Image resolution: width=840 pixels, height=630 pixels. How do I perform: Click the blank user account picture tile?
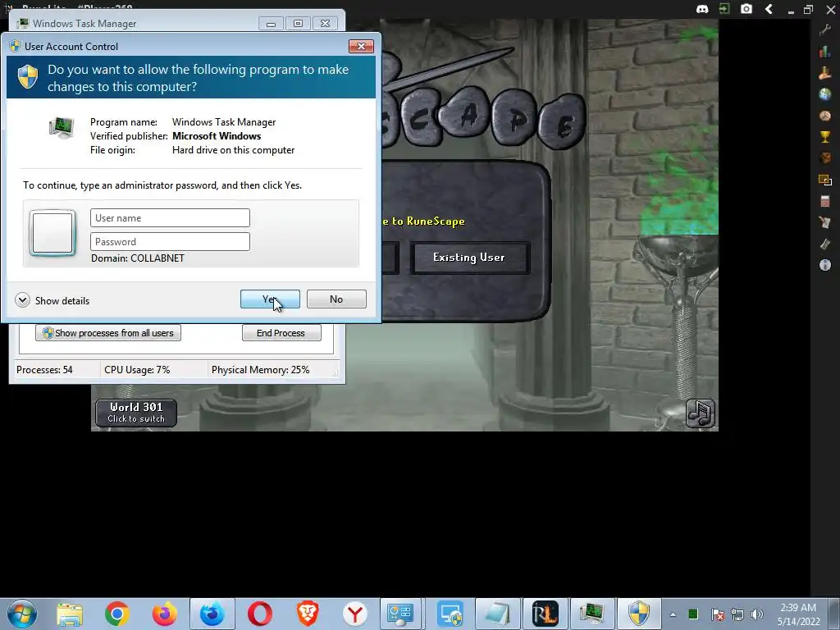click(52, 233)
